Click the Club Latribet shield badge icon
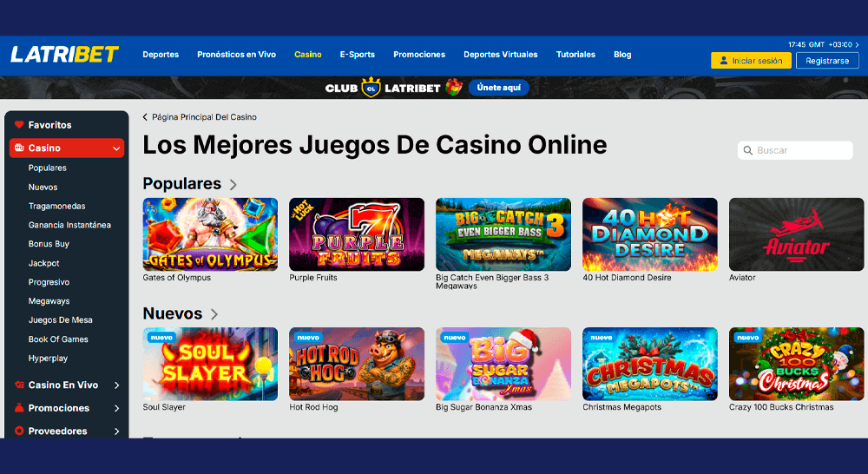This screenshot has height=474, width=868. pyautogui.click(x=371, y=88)
